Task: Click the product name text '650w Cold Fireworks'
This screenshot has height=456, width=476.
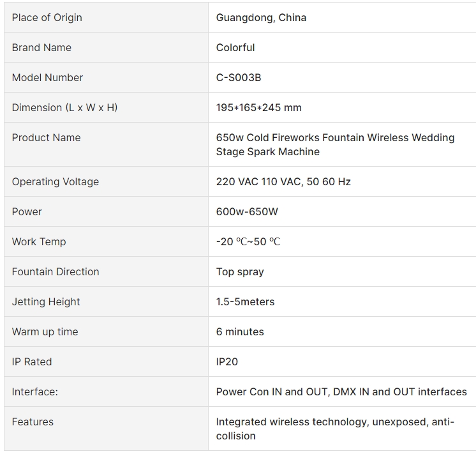Action: pos(268,137)
